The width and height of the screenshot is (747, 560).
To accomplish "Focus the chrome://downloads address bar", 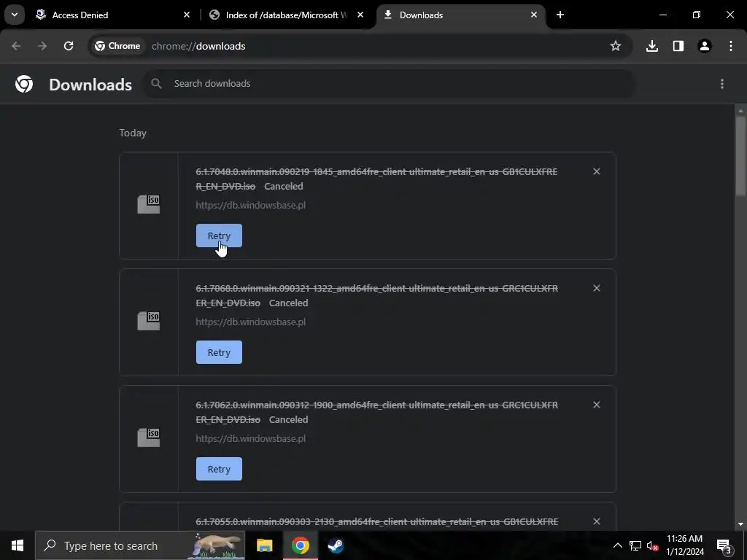I will coord(360,46).
